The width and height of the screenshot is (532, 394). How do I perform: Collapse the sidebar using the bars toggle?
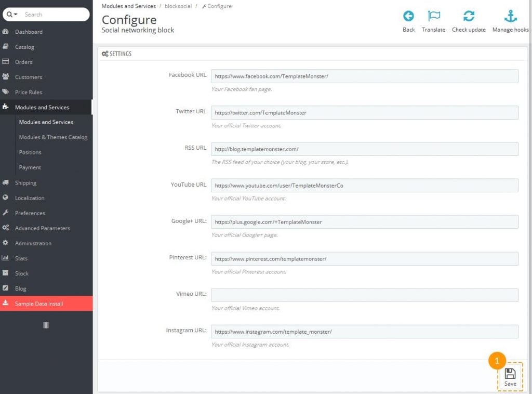click(46, 325)
